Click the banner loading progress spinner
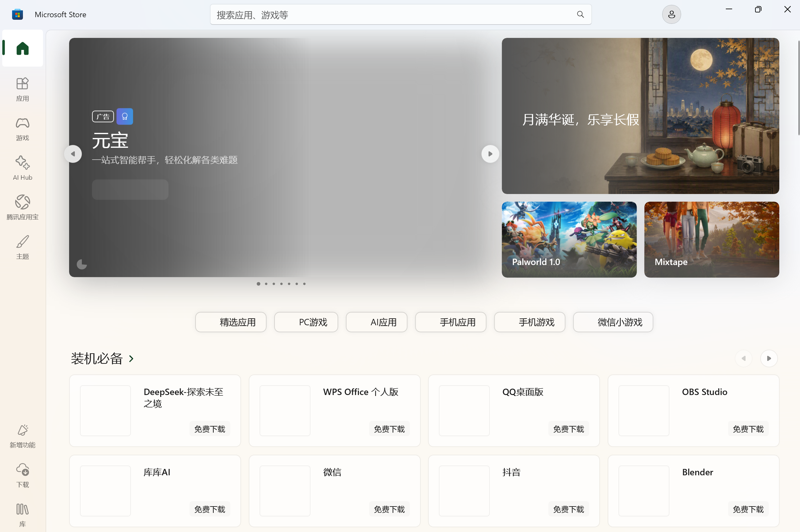 tap(82, 264)
